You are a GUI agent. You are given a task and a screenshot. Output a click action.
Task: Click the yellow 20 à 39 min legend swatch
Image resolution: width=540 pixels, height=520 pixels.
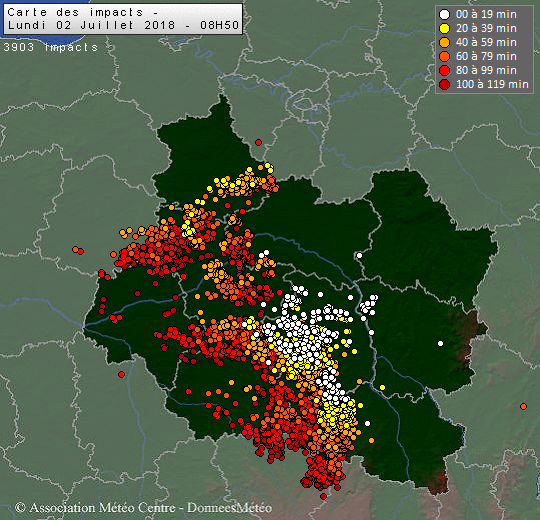[445, 29]
